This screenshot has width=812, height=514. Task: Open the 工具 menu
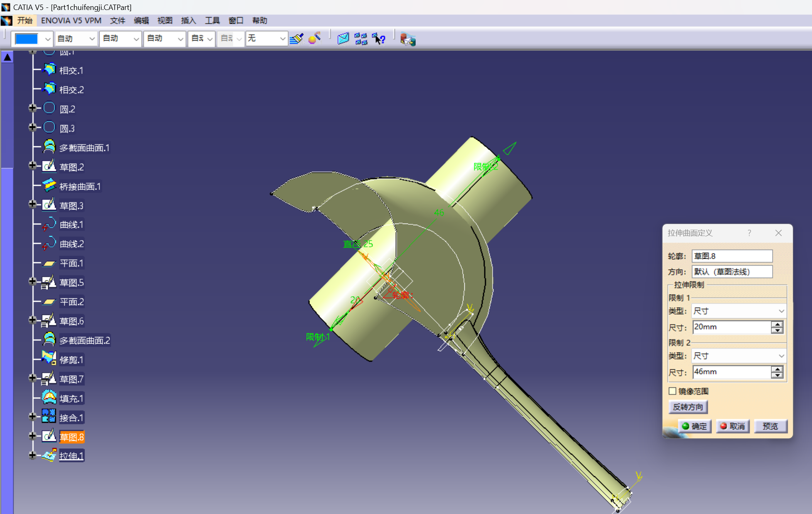(x=212, y=20)
